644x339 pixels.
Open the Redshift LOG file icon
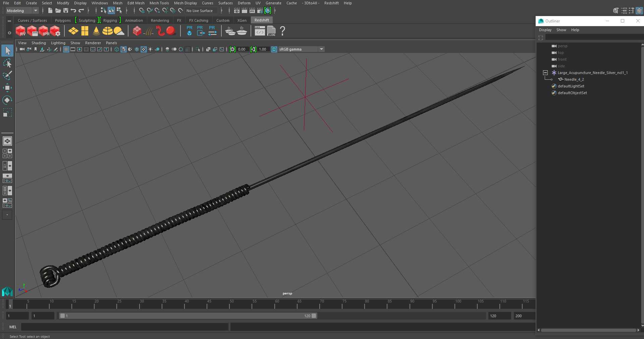coord(271,31)
